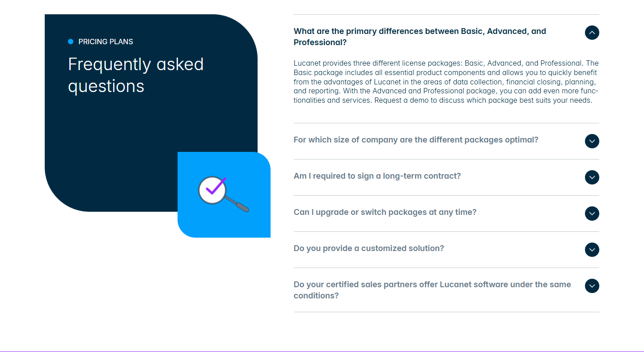Select 'Do you provide a customized solution?'
The width and height of the screenshot is (644, 352).
369,248
